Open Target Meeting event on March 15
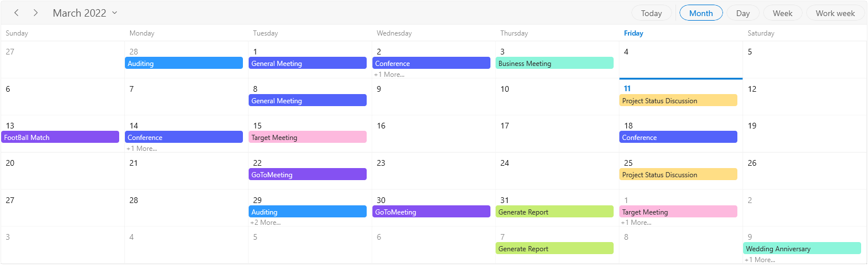The image size is (868, 265). coord(308,138)
